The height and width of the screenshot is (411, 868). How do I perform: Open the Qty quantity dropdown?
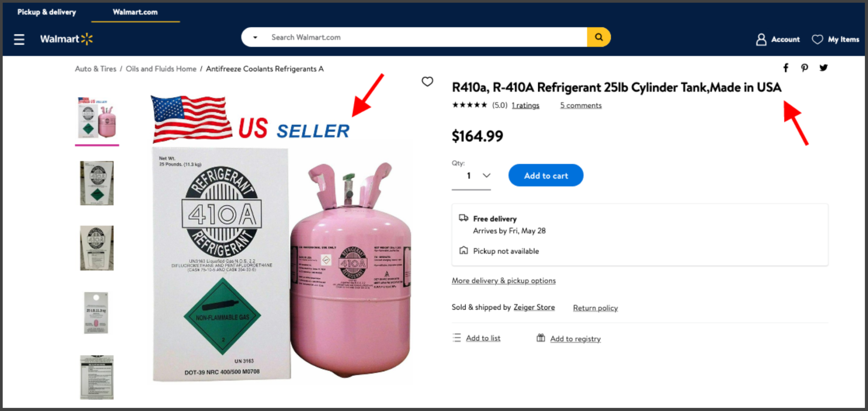[x=471, y=176]
